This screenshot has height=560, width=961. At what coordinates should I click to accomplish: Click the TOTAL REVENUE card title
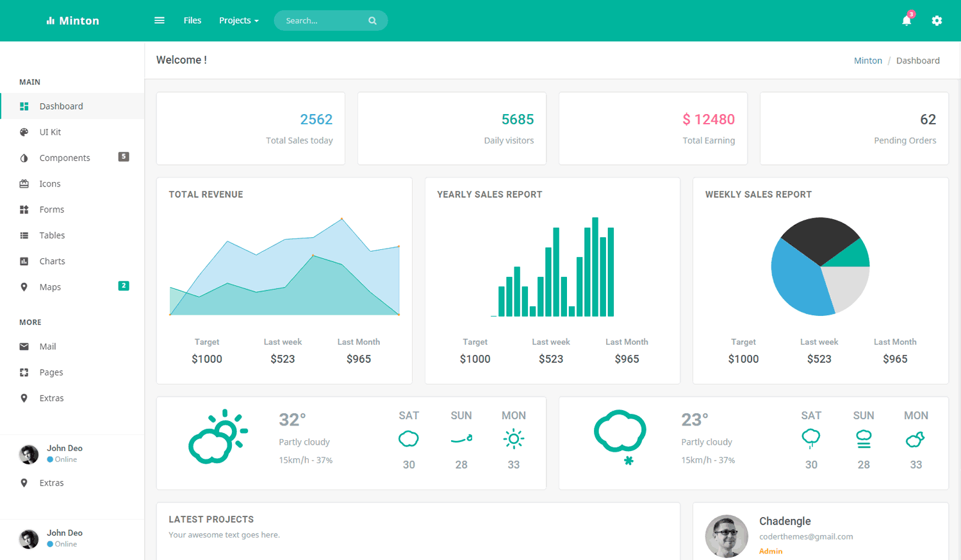[x=206, y=194]
